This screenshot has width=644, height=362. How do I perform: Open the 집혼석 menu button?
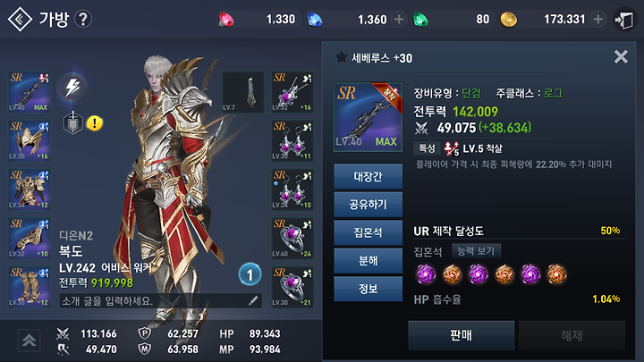click(x=368, y=232)
